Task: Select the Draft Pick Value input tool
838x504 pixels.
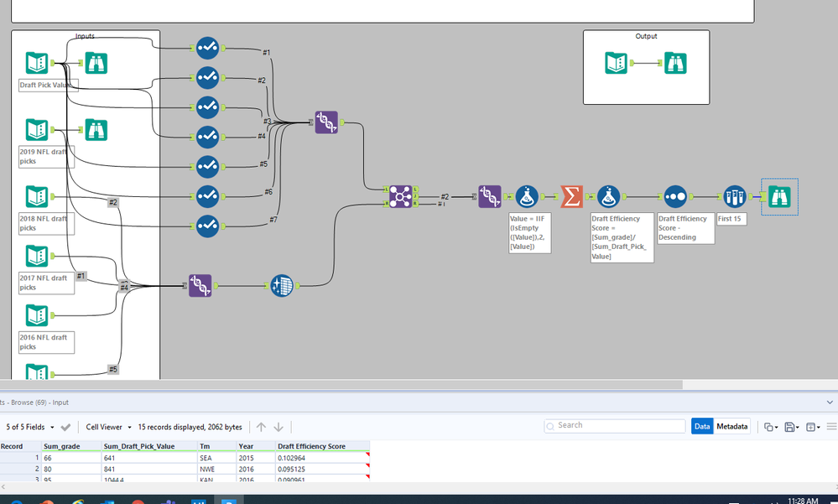Action: [x=36, y=64]
